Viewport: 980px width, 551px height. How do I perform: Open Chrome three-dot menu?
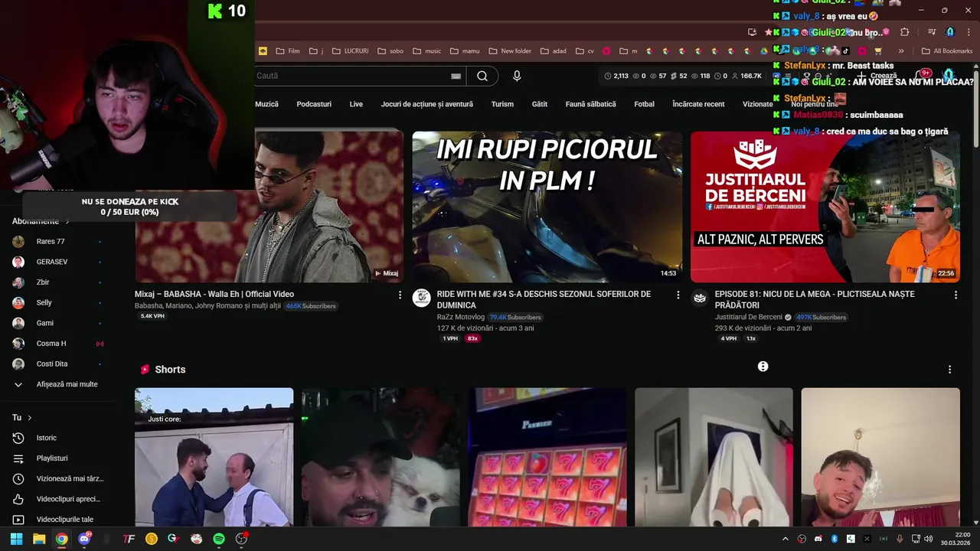[x=969, y=32]
